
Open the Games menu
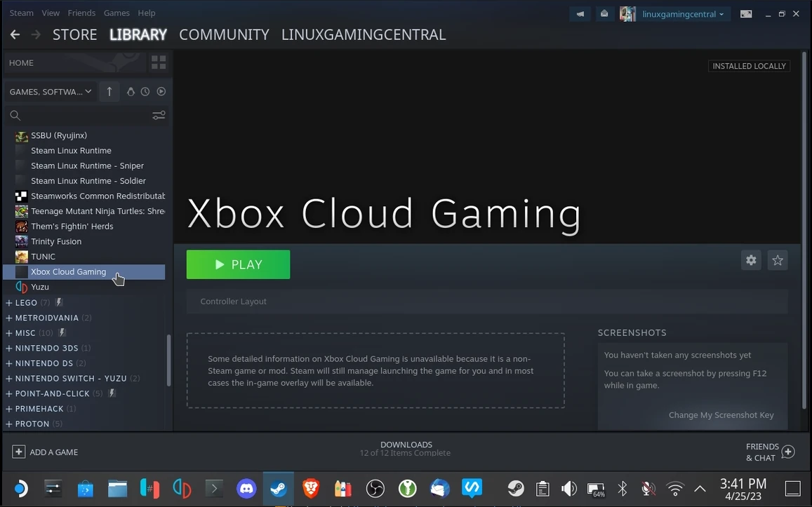click(x=117, y=13)
